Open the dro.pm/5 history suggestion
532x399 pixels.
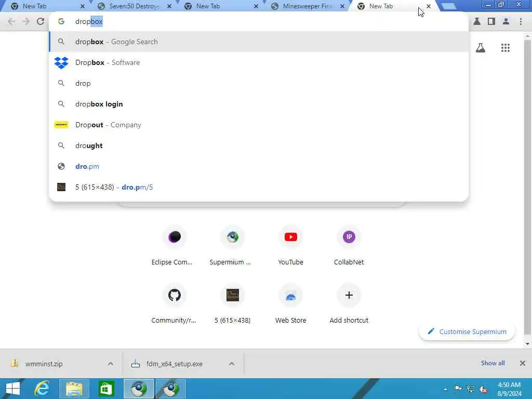(259, 187)
